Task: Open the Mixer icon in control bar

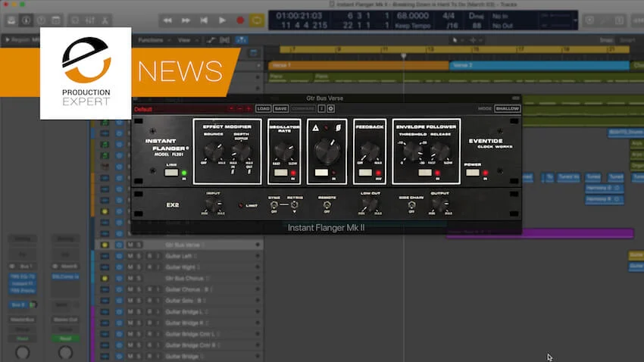Action: point(90,20)
